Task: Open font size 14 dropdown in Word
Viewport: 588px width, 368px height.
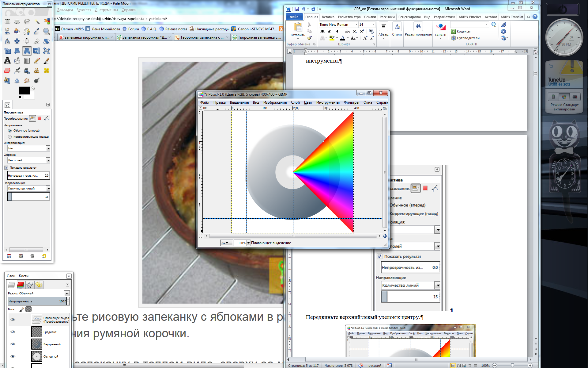Action: tap(373, 25)
